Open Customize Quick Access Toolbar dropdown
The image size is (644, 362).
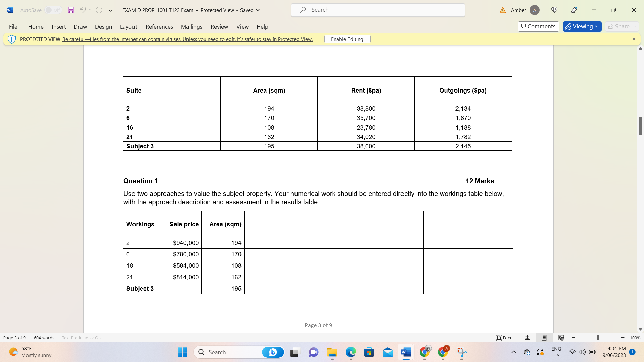coord(110,10)
